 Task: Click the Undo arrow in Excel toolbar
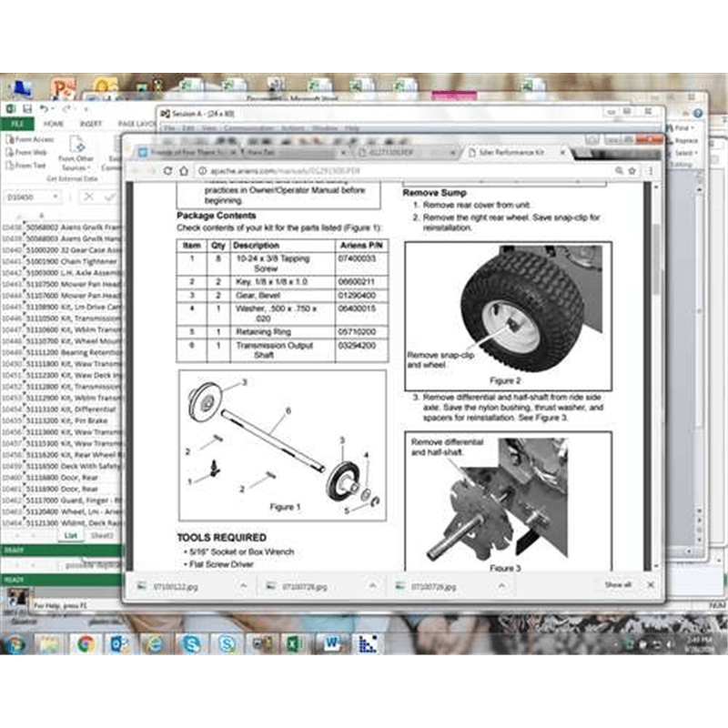[x=43, y=109]
